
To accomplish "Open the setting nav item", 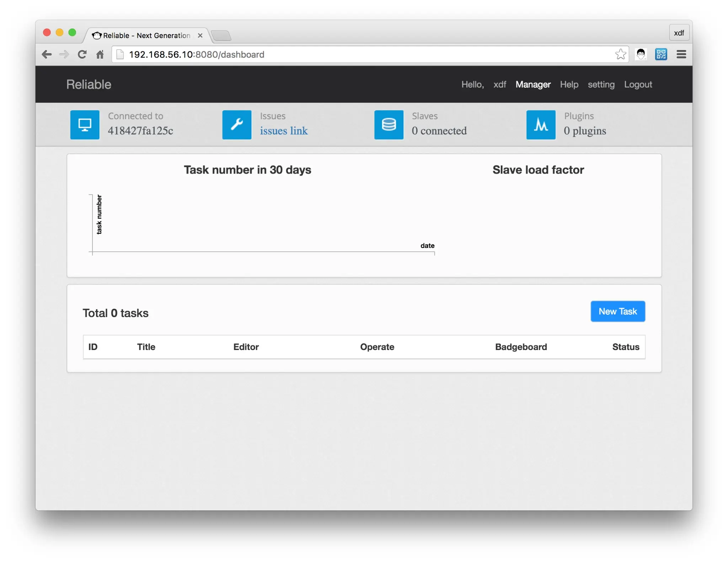I will tap(601, 85).
